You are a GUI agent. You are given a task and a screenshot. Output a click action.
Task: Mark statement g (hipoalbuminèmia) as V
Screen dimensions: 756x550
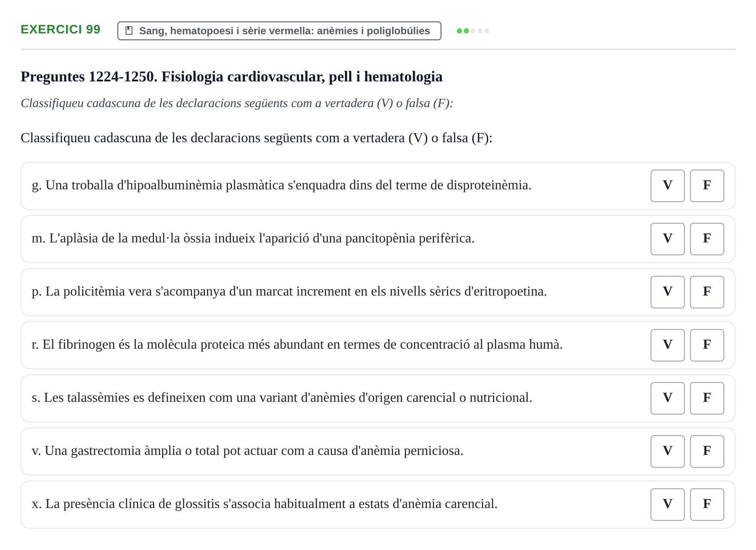pyautogui.click(x=667, y=185)
